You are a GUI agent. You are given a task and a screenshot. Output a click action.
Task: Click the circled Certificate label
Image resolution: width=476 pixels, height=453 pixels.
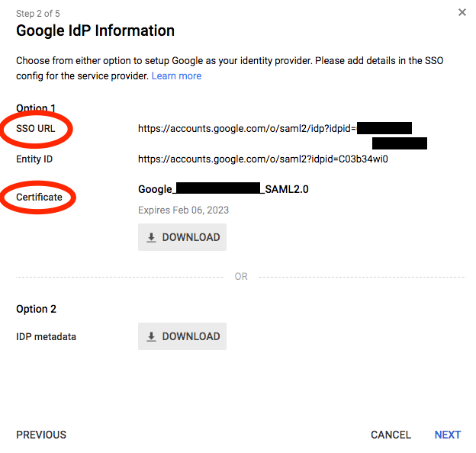[x=39, y=197]
